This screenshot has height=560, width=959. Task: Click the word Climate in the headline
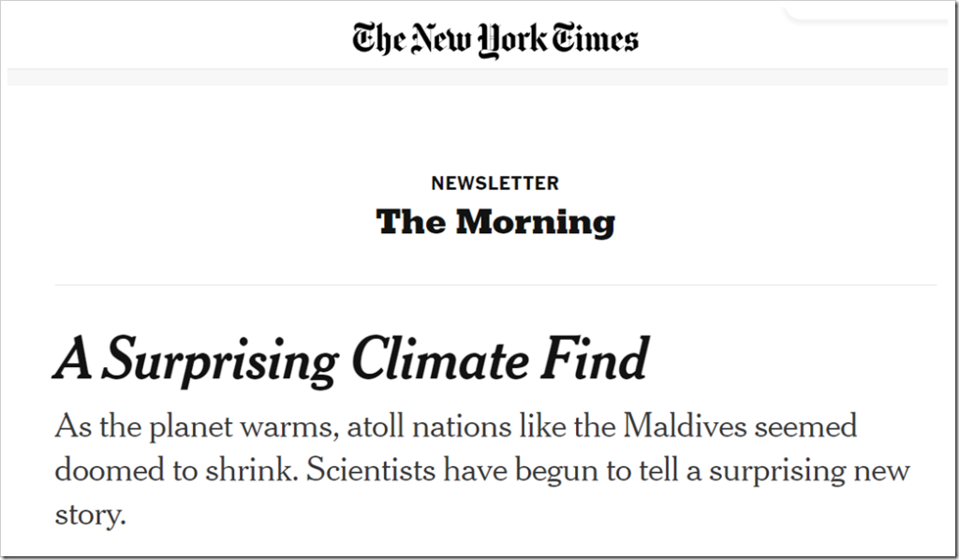[440, 359]
